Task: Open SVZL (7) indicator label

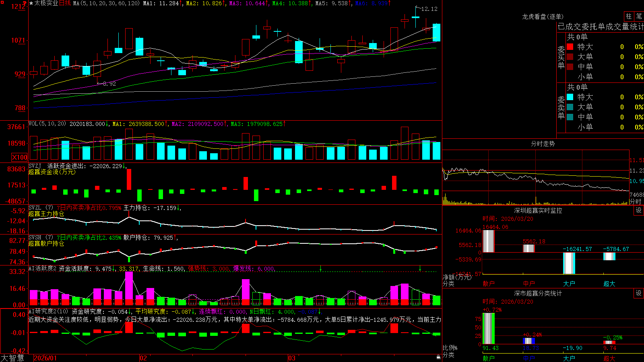Action: point(41,208)
